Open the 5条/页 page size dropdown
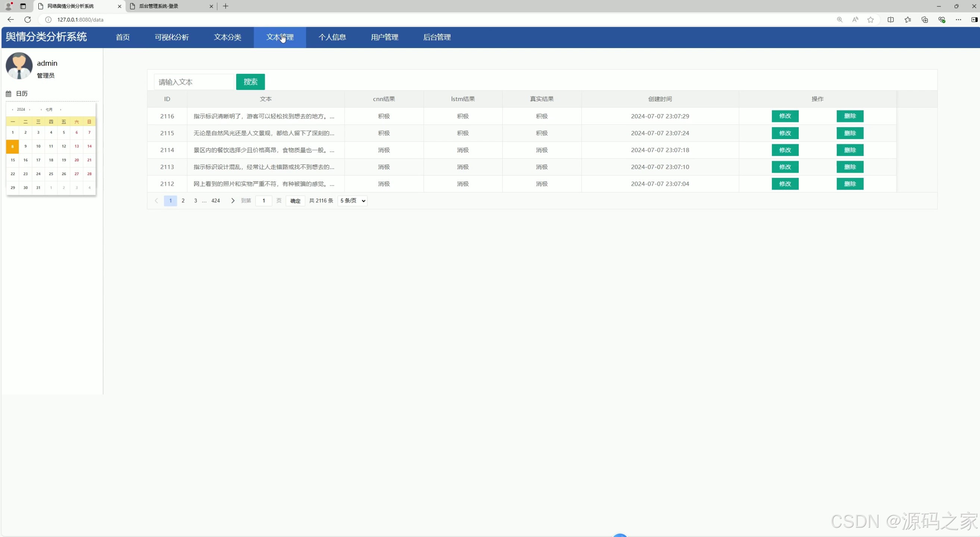The height and width of the screenshot is (537, 980). pos(352,201)
